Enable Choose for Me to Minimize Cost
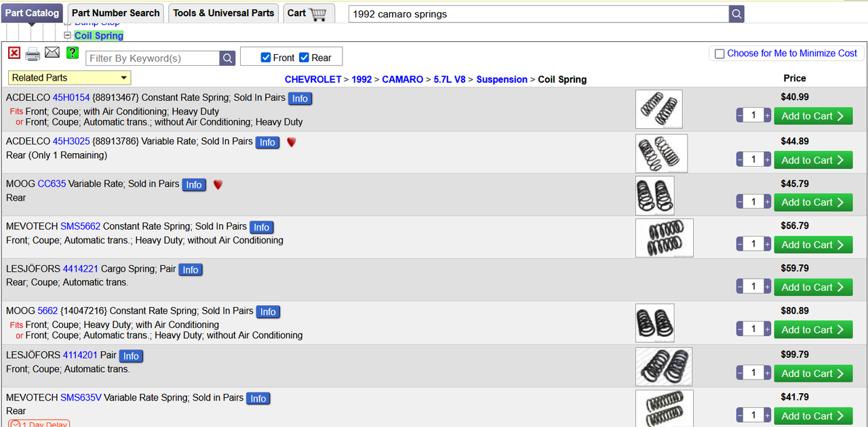The image size is (868, 427). (x=719, y=54)
